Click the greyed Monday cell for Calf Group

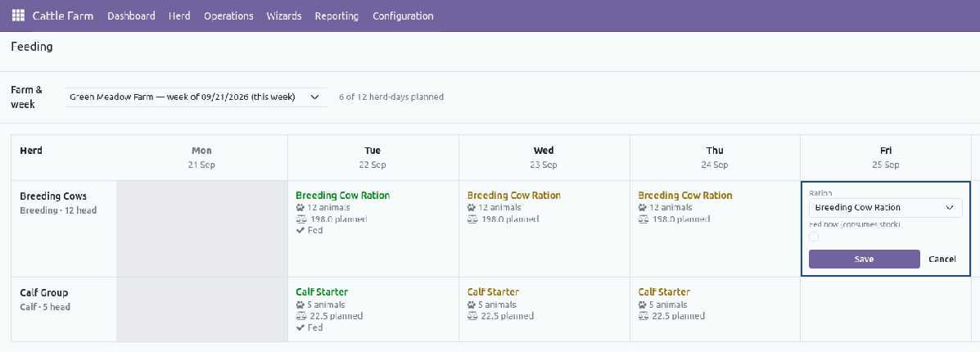[202, 309]
